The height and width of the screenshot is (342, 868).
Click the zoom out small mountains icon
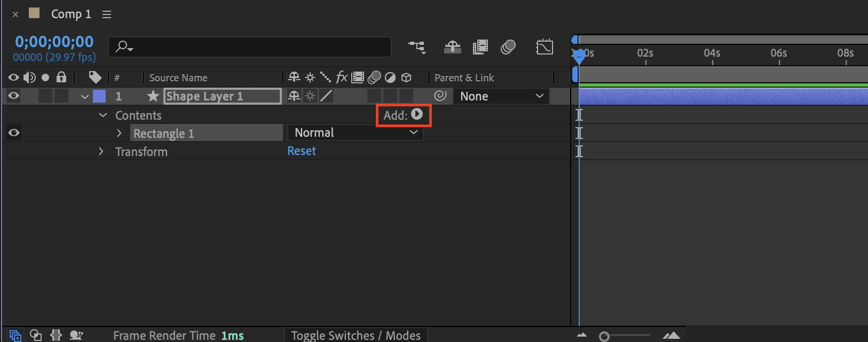click(582, 336)
